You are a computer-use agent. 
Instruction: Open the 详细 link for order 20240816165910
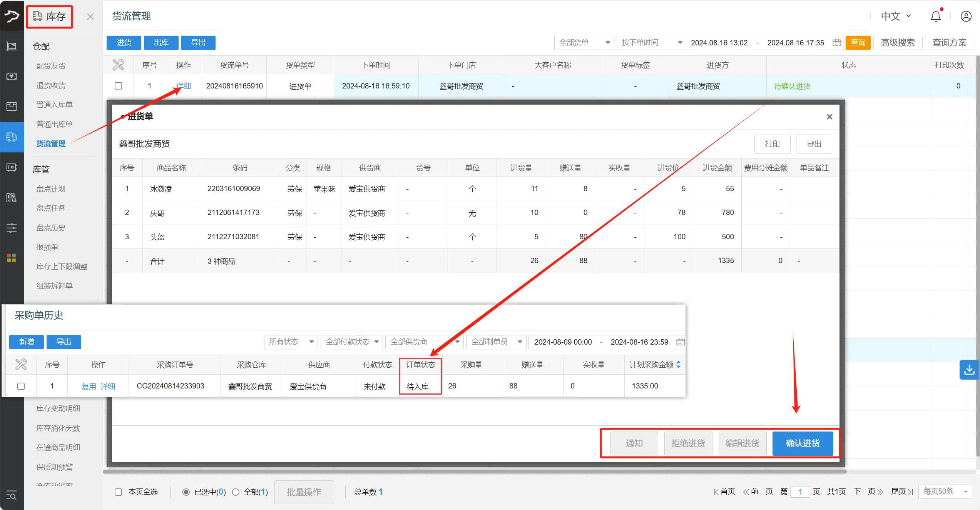coord(183,86)
